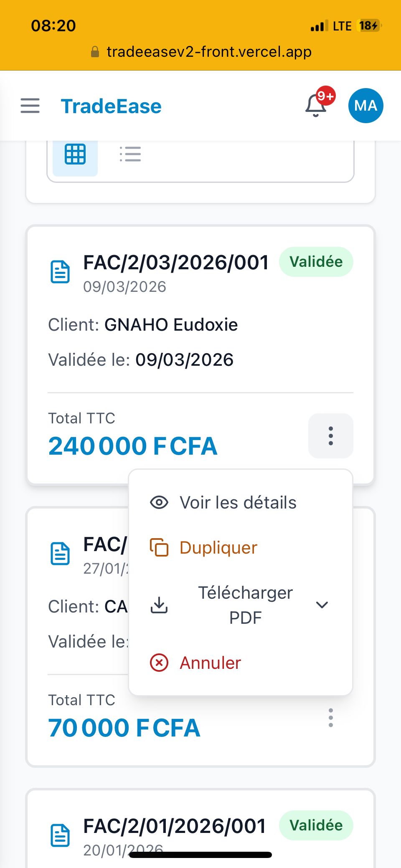Click the red circled X cancel icon
401x868 pixels.
159,663
